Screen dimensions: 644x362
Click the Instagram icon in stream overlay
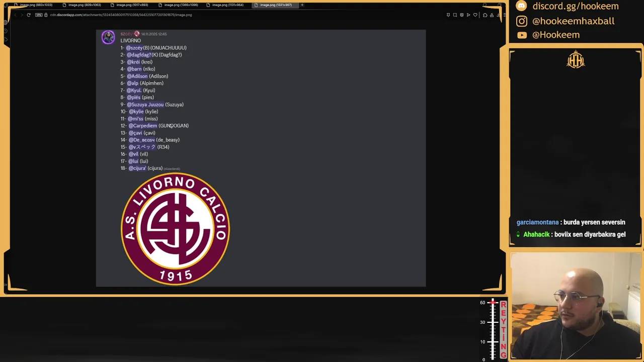click(x=522, y=21)
